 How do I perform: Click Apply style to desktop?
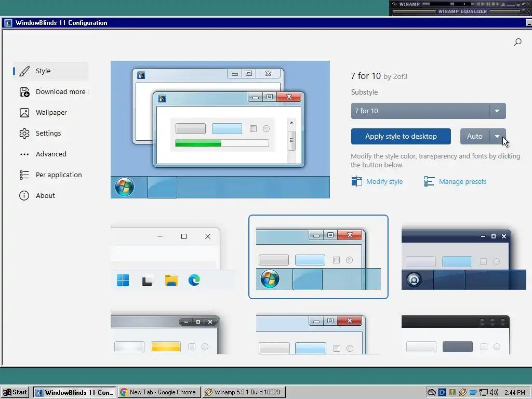click(401, 137)
